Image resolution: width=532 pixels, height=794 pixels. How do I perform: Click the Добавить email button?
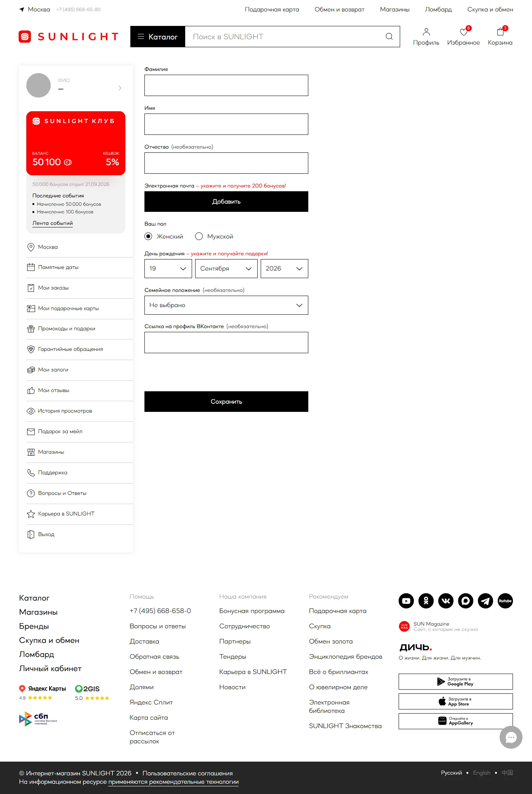click(x=226, y=202)
